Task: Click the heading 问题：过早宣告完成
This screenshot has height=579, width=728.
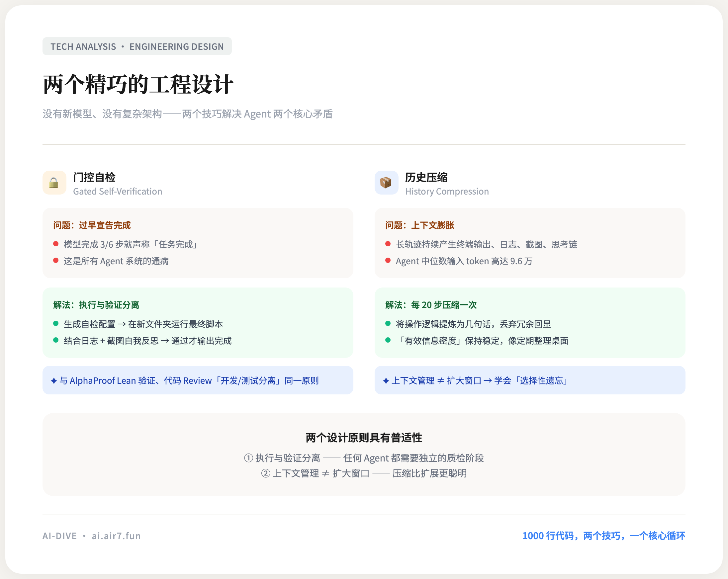Action: (92, 225)
